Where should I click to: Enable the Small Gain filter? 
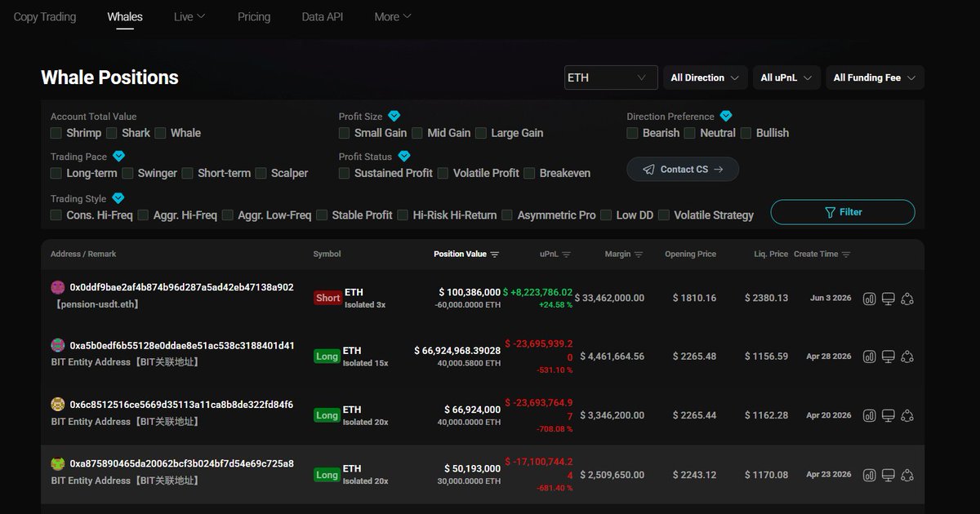345,133
